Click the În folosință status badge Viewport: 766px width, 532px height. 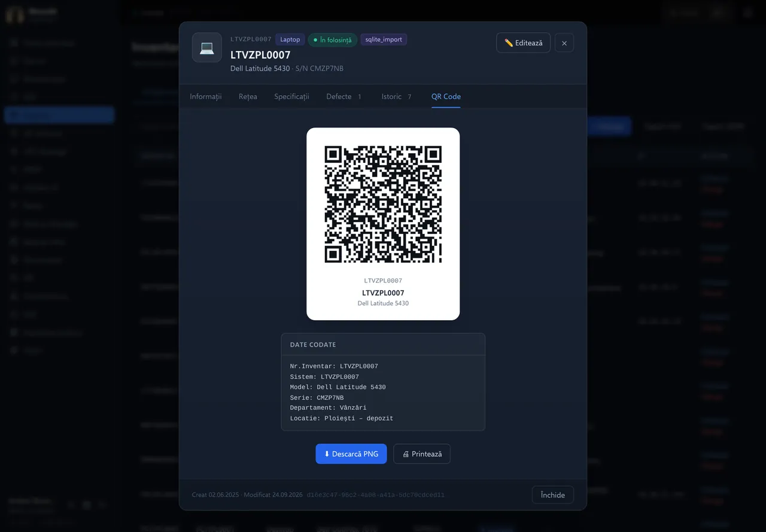point(333,39)
